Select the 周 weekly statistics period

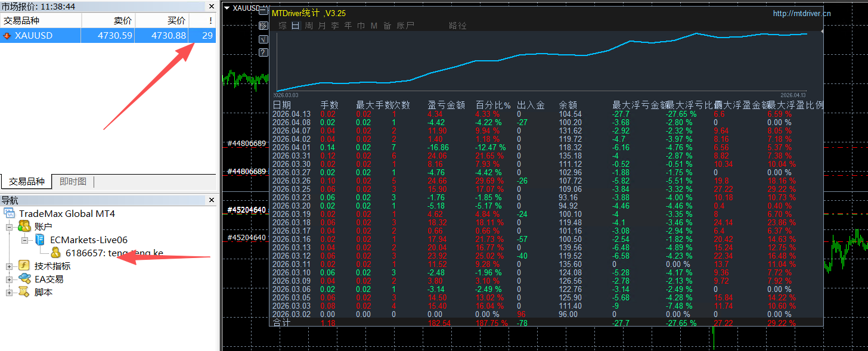coord(309,26)
